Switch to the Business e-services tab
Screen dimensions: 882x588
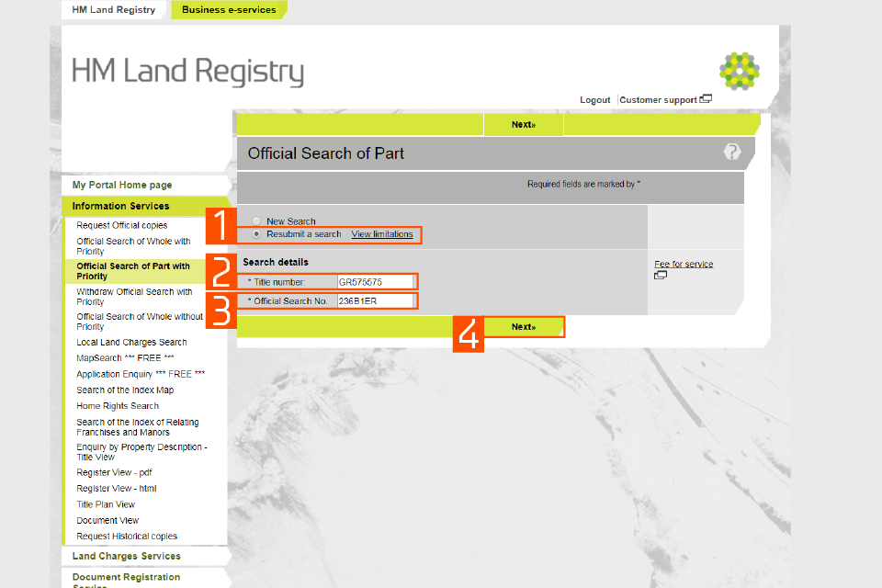229,10
